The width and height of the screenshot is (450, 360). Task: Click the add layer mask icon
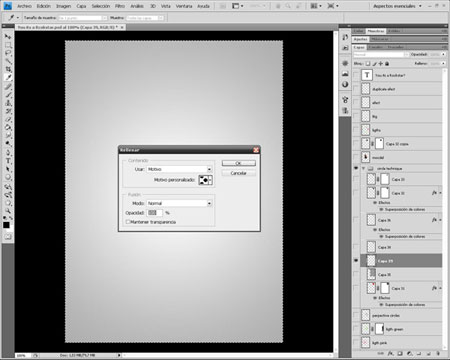pos(400,354)
